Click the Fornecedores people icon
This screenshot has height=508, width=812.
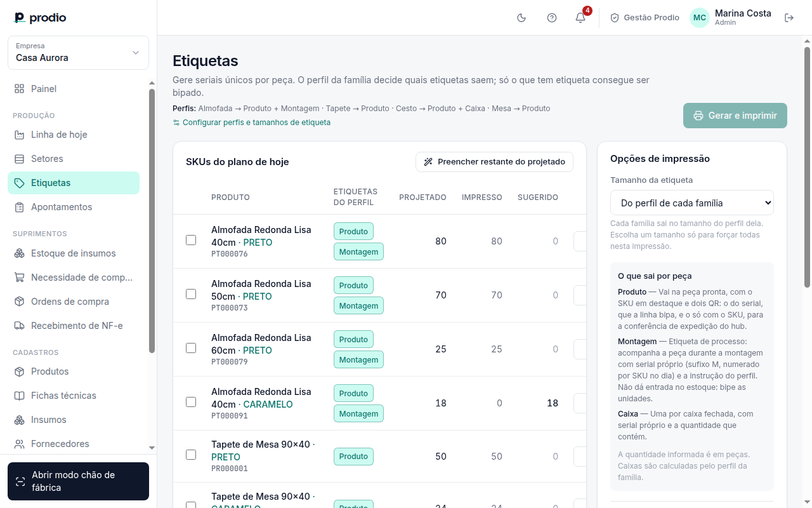click(x=20, y=444)
